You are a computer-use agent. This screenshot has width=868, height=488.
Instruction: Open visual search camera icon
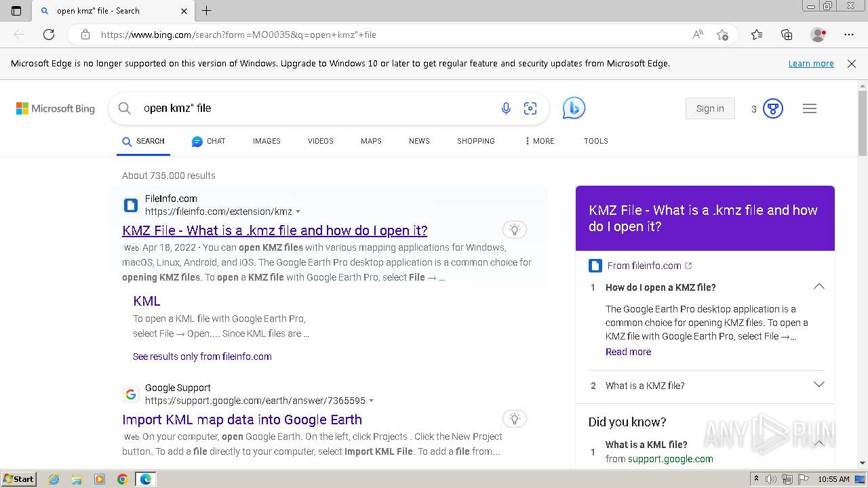(530, 108)
